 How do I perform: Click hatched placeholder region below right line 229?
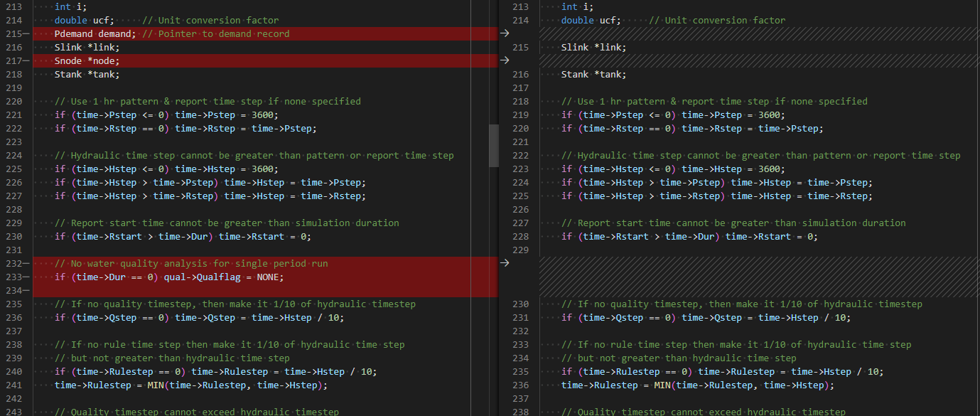(759, 277)
